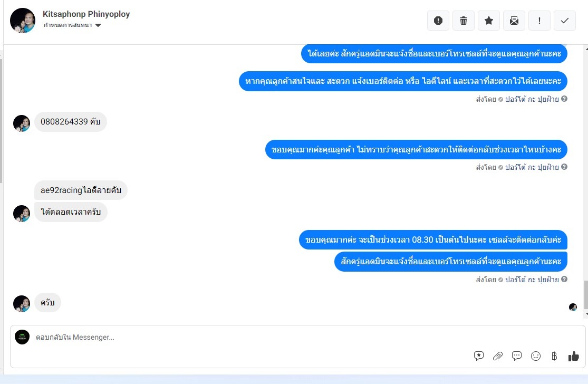Send a thumbs-up like

coord(573,356)
